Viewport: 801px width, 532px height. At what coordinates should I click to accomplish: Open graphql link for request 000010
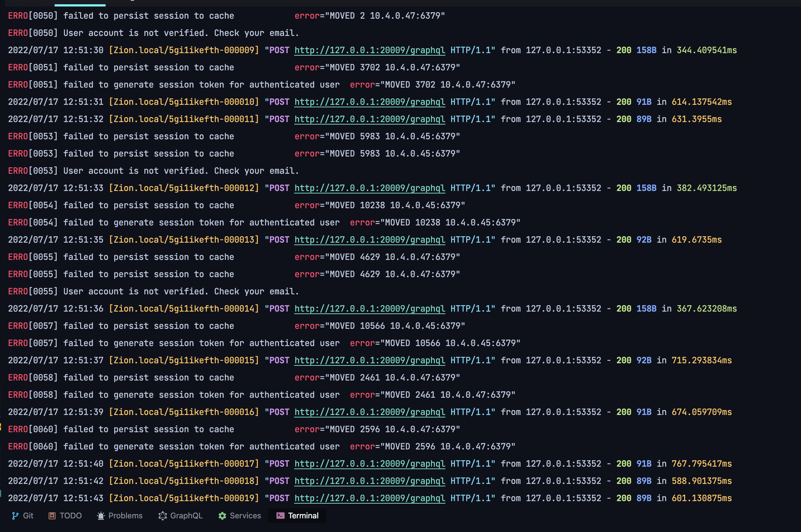tap(370, 102)
